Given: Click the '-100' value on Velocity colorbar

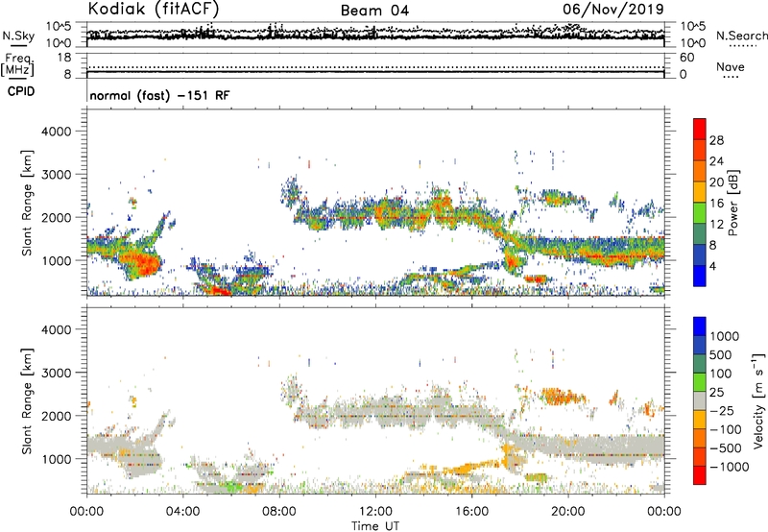Looking at the screenshot, I should pyautogui.click(x=725, y=429).
